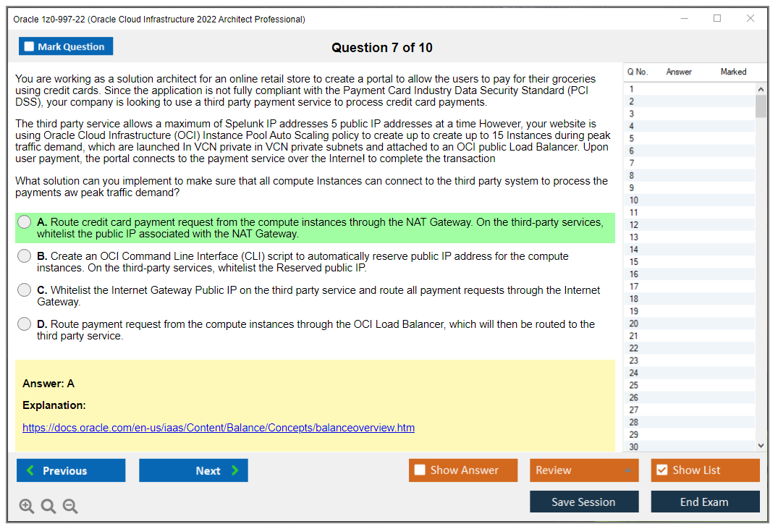Click the Marked column header
The image size is (778, 532).
[733, 72]
